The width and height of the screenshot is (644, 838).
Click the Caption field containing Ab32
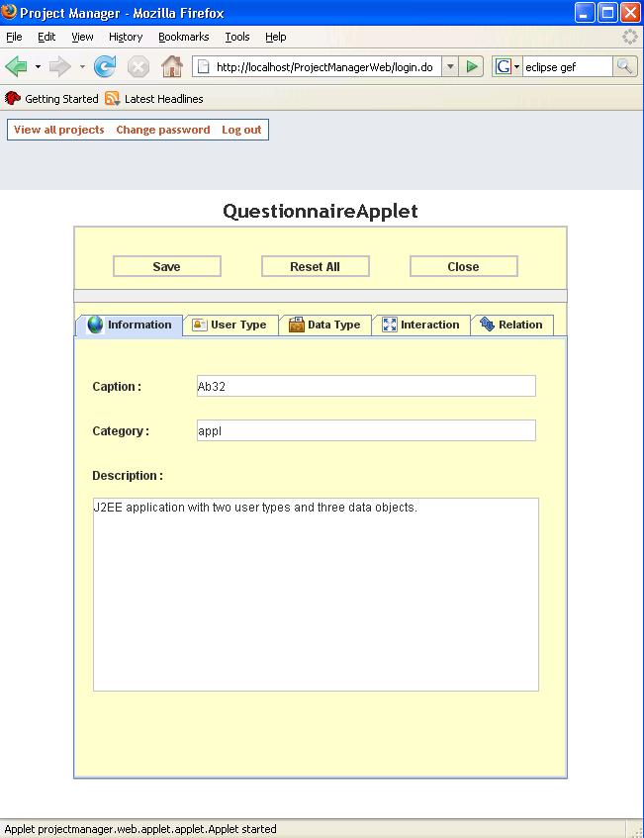coord(366,386)
